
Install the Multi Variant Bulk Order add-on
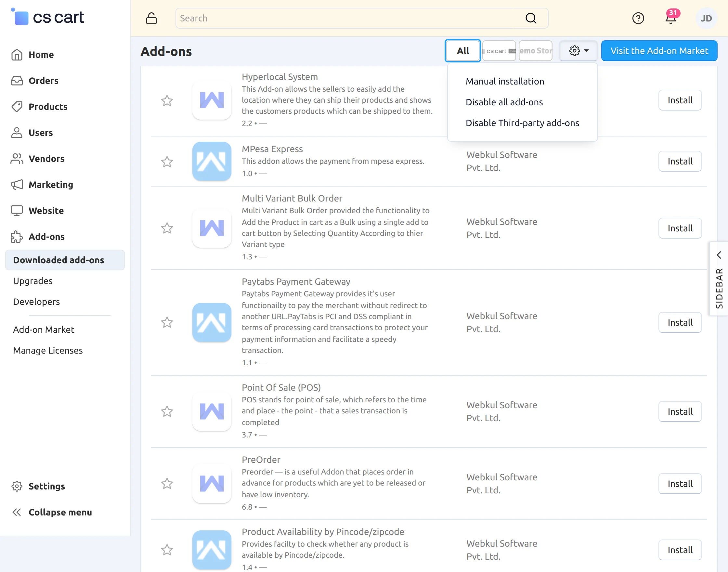(680, 228)
